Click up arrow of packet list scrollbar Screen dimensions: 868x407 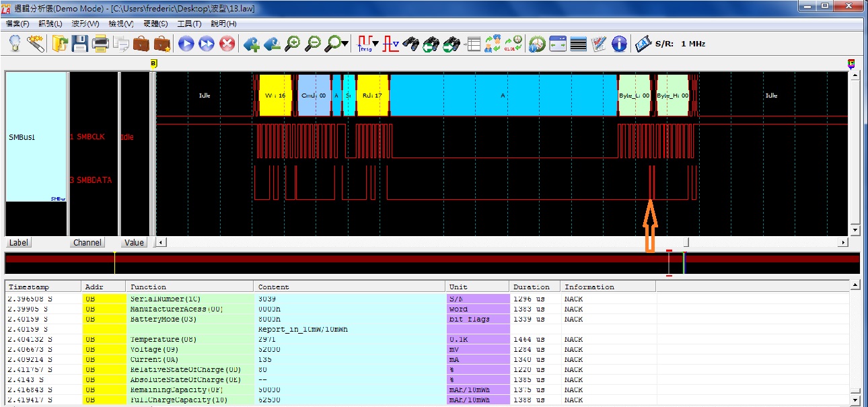[855, 285]
